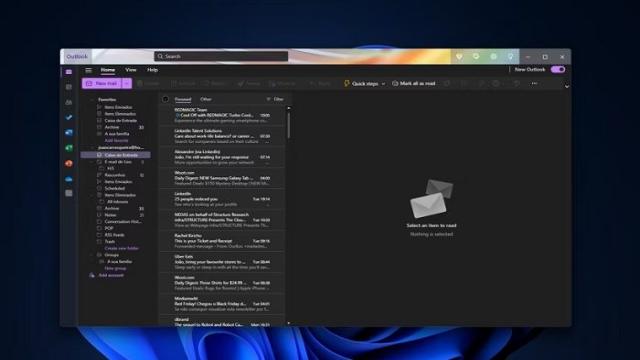The image size is (640, 360).
Task: Open the New mail dropdown arrow
Action: (127, 83)
